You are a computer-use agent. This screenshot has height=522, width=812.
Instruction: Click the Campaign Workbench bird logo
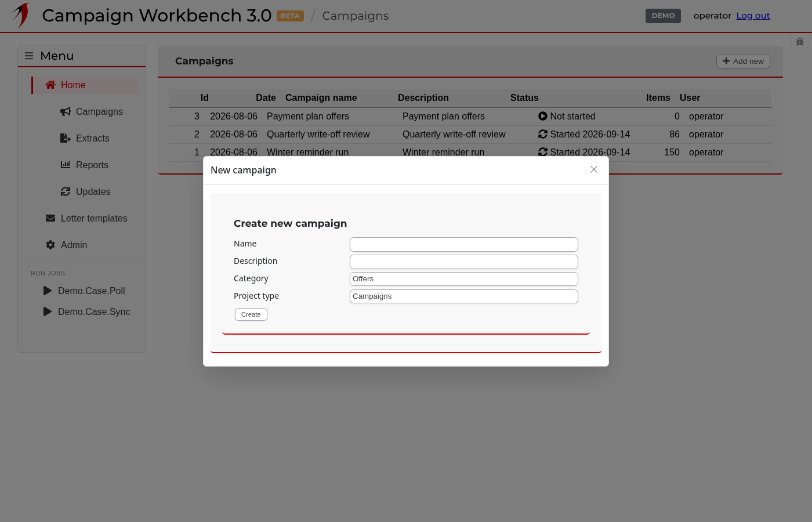coord(21,16)
